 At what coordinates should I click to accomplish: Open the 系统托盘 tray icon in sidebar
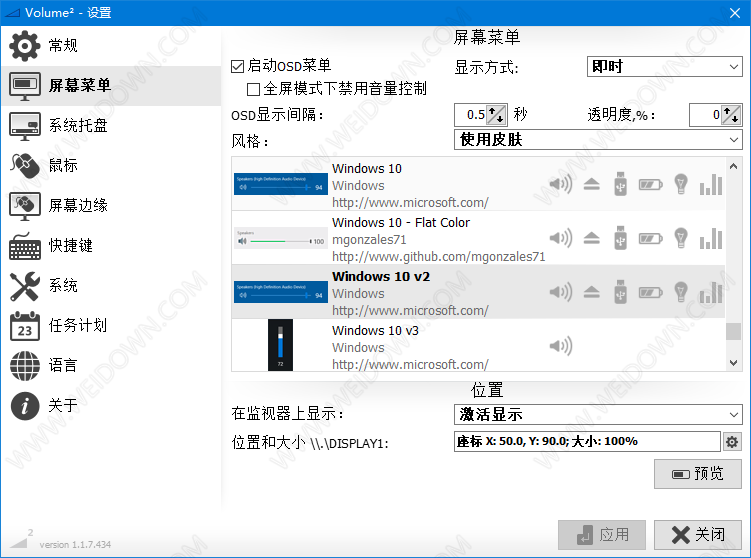24,125
